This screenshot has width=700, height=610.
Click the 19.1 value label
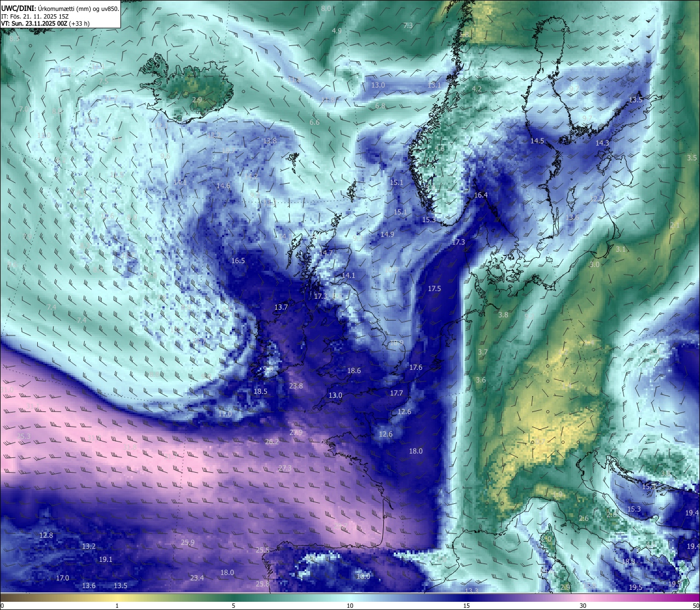click(x=106, y=560)
